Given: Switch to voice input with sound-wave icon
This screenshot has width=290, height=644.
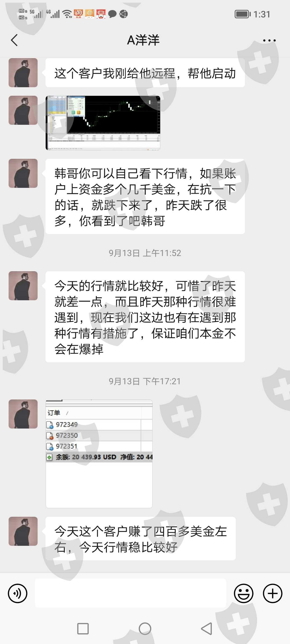Looking at the screenshot, I should (18, 594).
